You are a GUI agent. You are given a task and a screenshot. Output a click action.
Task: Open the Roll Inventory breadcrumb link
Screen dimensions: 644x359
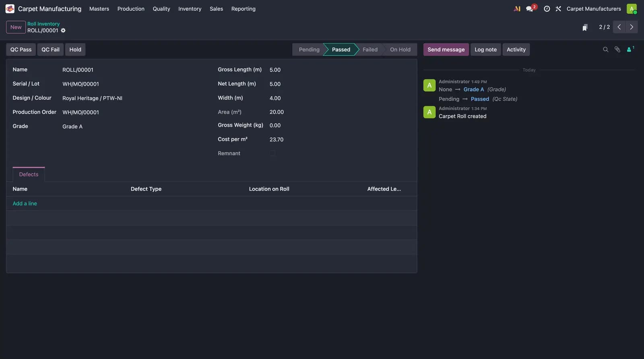click(x=43, y=24)
